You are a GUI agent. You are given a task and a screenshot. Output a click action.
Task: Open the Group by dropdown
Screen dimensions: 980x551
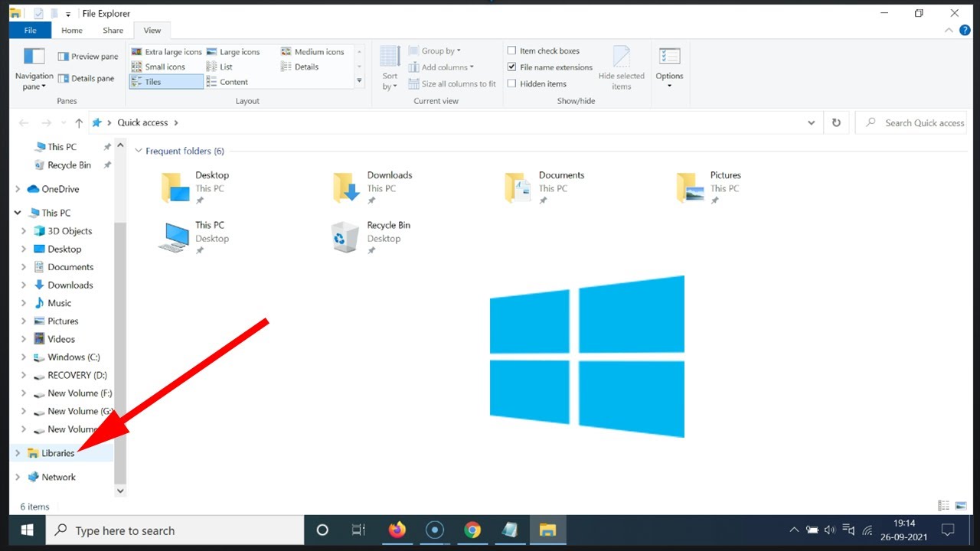[435, 51]
